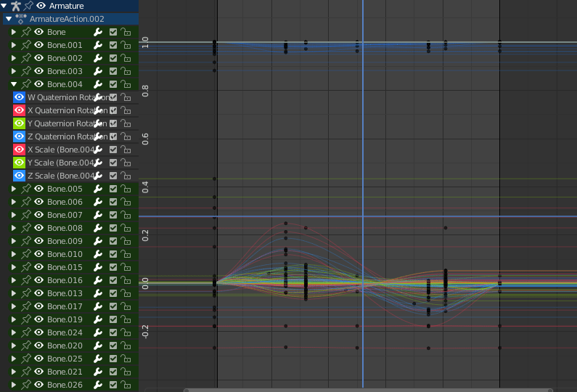Image resolution: width=577 pixels, height=392 pixels.
Task: Hide the X Quaternion Rotation curve
Action: 20,110
